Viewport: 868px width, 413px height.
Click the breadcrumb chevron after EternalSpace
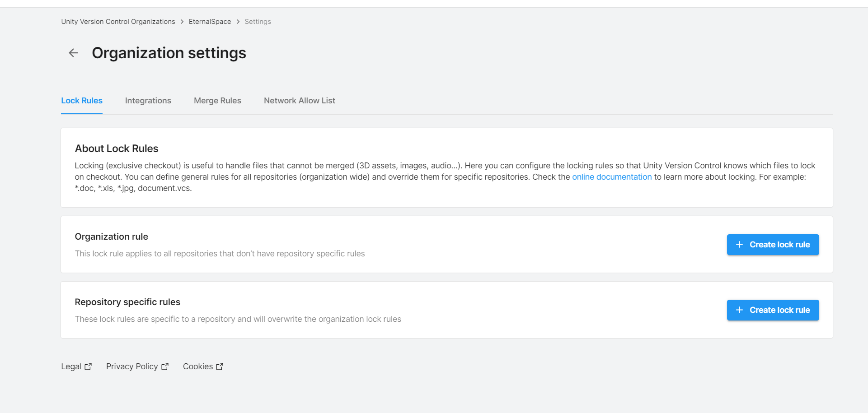(238, 22)
